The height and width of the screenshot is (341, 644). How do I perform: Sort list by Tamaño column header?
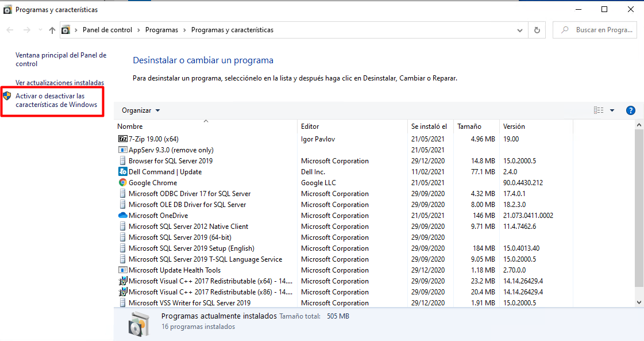[x=469, y=127]
